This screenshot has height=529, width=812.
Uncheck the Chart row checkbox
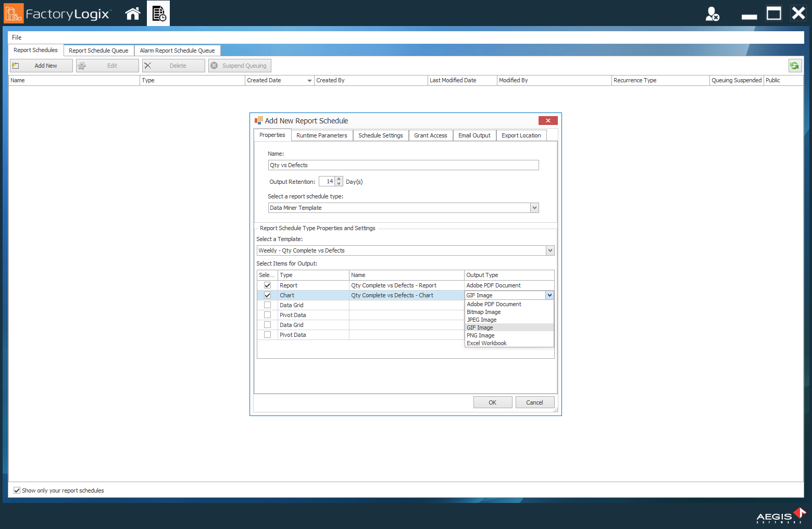click(267, 295)
